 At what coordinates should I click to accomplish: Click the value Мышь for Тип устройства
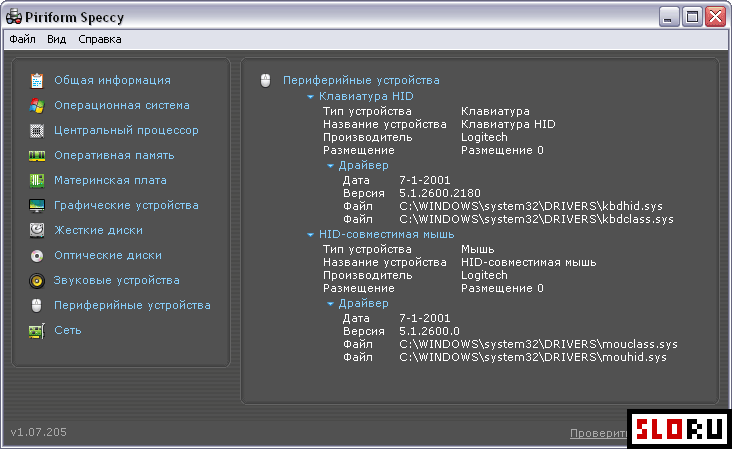coord(478,249)
